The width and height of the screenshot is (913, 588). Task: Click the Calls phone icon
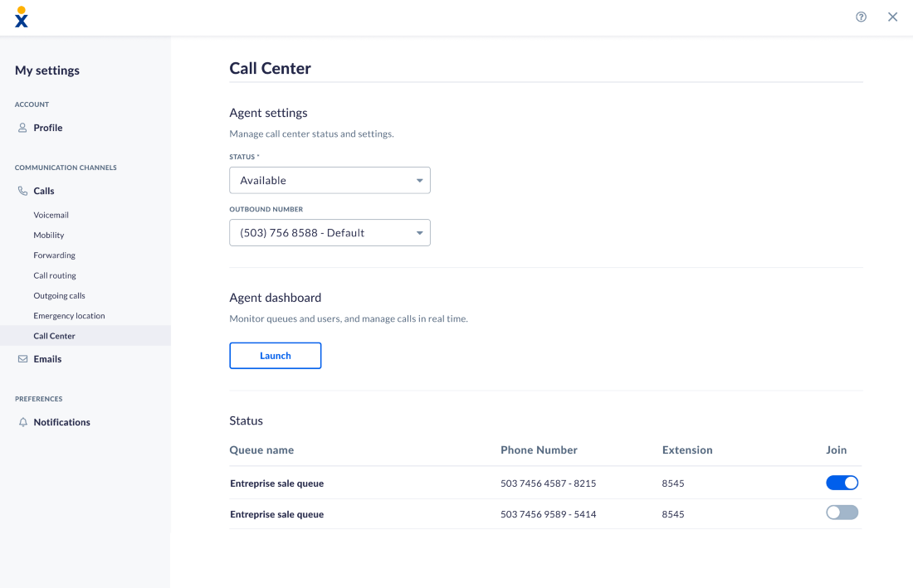(22, 191)
